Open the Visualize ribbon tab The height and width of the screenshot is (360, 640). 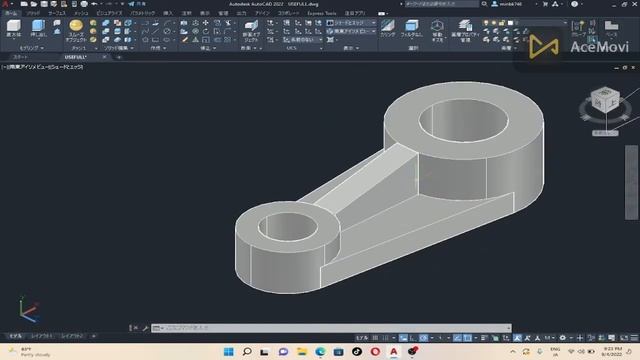coord(109,13)
